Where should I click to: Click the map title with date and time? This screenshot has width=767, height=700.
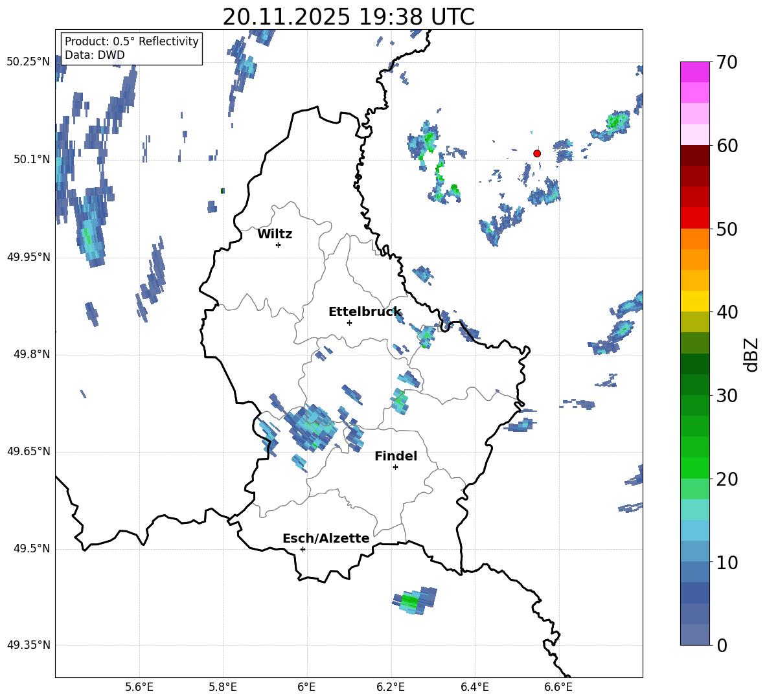tap(349, 17)
